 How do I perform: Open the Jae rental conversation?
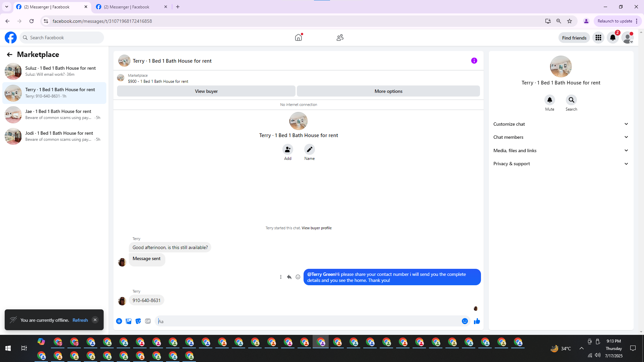(x=54, y=115)
